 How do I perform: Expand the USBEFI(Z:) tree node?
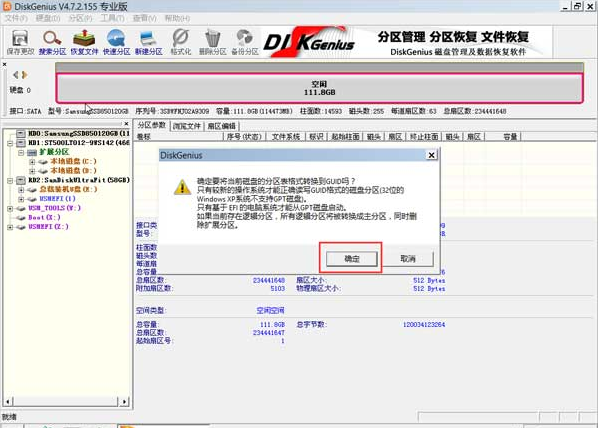pos(10,227)
